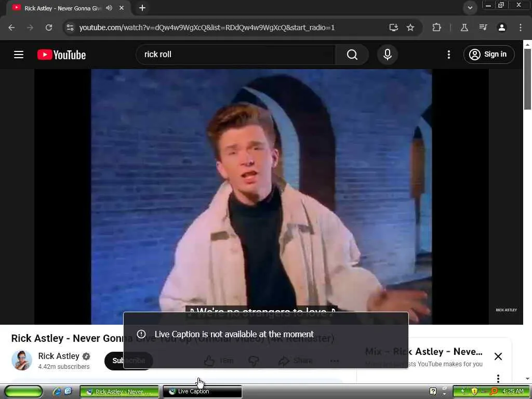Image resolution: width=532 pixels, height=399 pixels.
Task: Open Rick Astley channel avatar
Action: [x=22, y=361]
